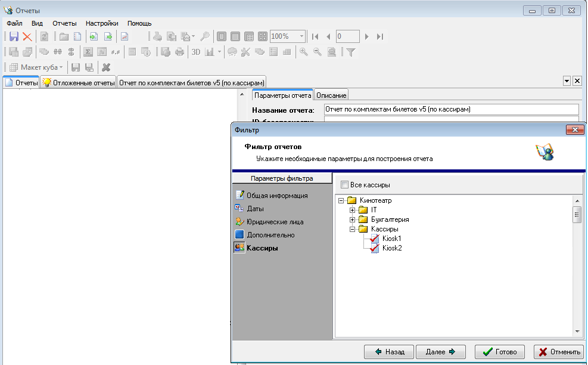The image size is (588, 365).
Task: Click the 'Назад' button
Action: pyautogui.click(x=389, y=352)
